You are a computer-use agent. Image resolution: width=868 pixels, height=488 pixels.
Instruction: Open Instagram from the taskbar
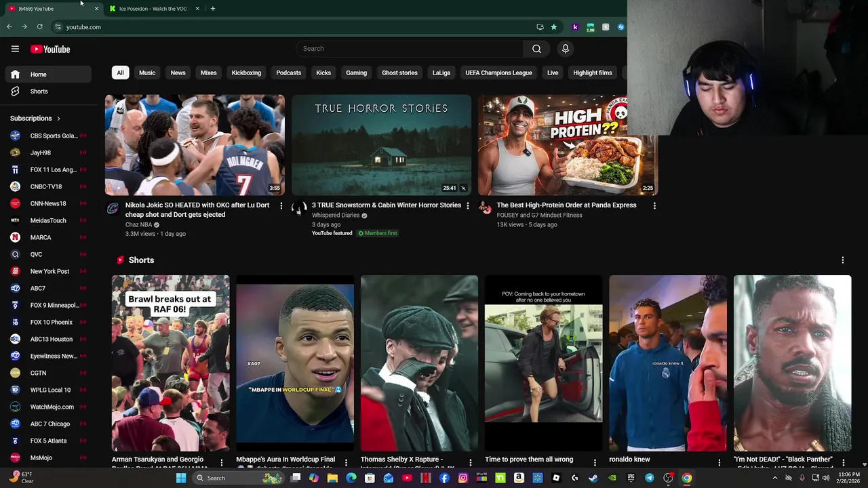[x=463, y=478]
